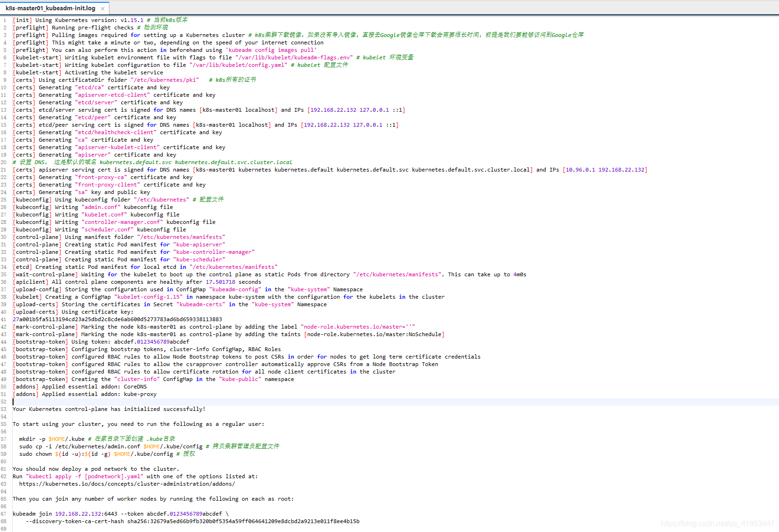
Task: Click the 4m0s timeout value
Action: 519,274
